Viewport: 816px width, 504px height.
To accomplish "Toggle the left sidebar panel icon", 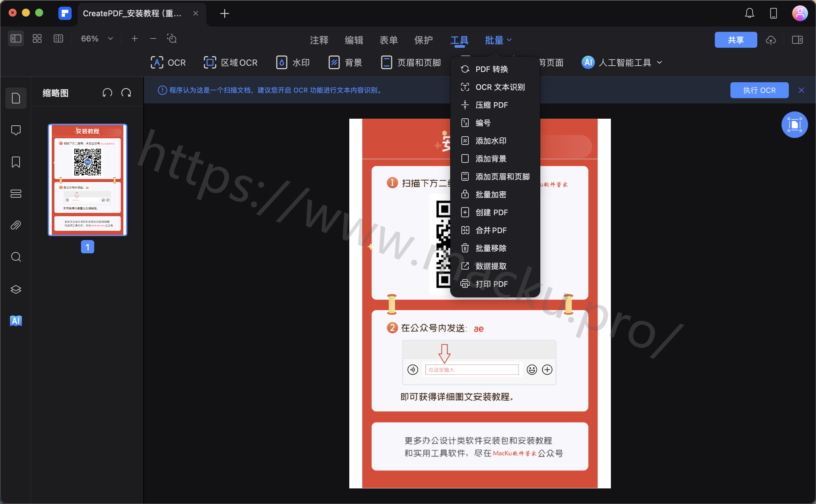I will click(x=16, y=39).
